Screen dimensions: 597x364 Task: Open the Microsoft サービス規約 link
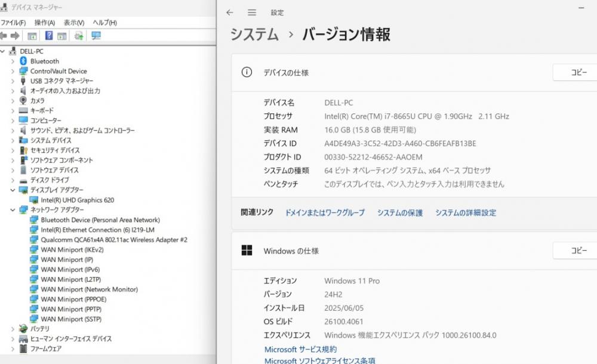(300, 349)
